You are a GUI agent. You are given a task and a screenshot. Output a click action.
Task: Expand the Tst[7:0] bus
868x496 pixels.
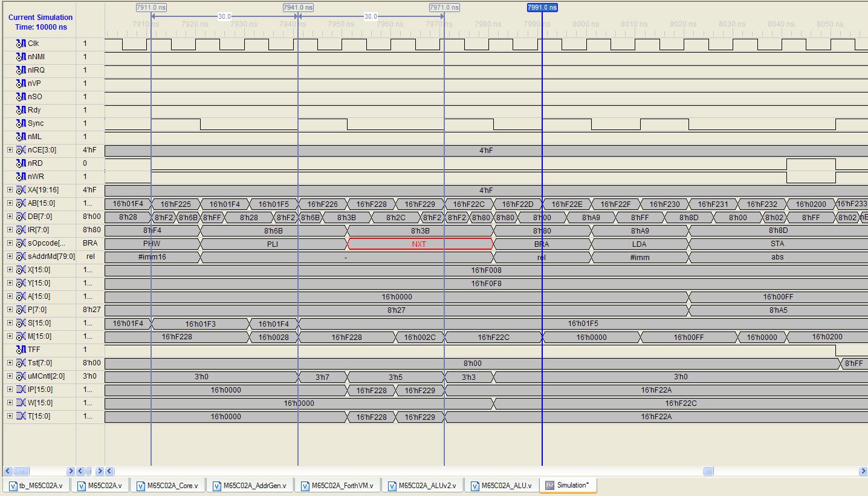(x=10, y=363)
